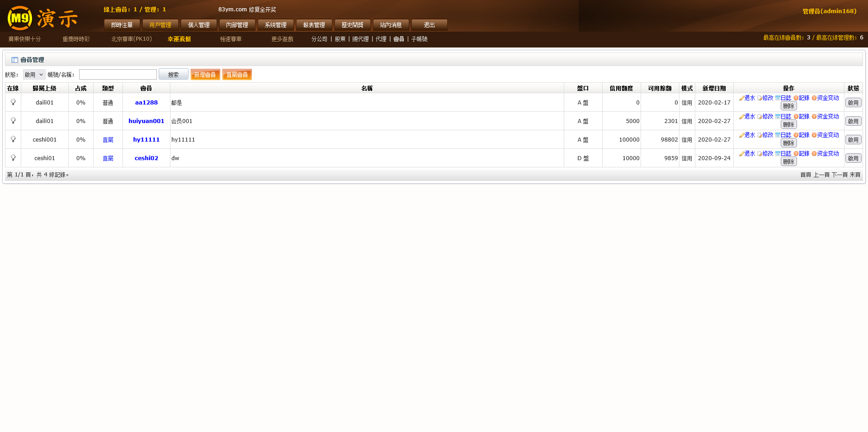868x432 pixels.
Task: Toggle the 啟用 status button for hy11111
Action: click(853, 140)
